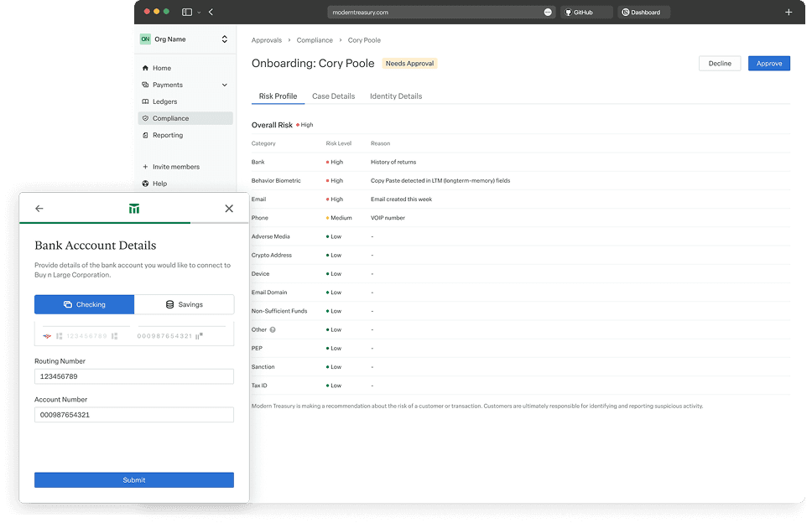Switch to Identity Details tab
812x523 pixels.
tap(396, 96)
